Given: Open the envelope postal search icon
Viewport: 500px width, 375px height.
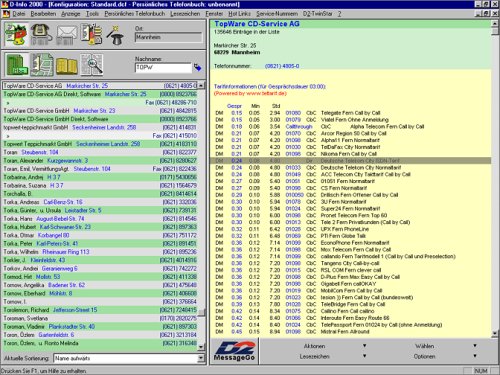Looking at the screenshot, I should 66,35.
